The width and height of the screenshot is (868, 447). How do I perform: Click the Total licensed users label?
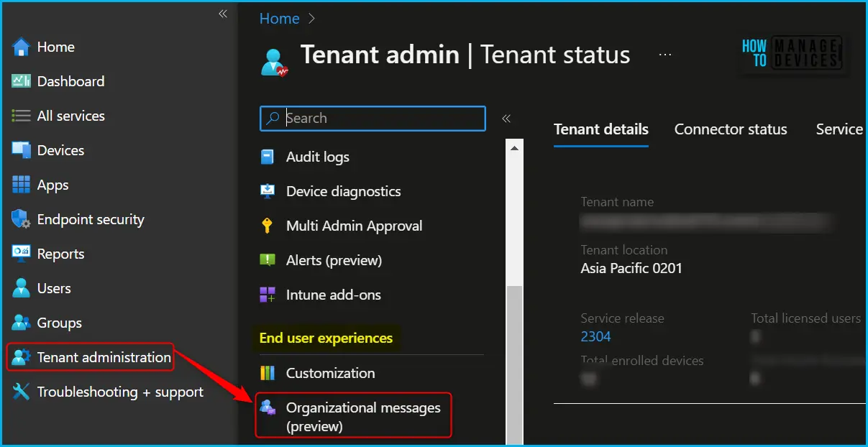[x=805, y=318]
